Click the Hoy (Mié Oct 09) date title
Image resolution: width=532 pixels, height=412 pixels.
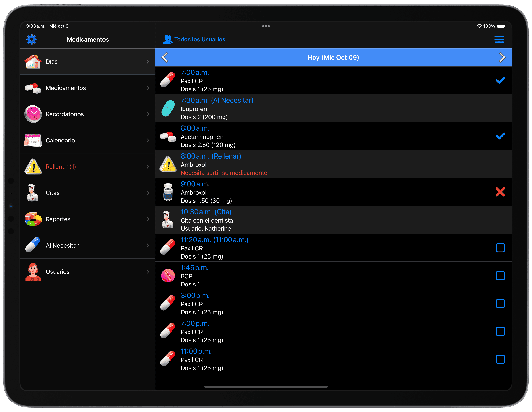tap(333, 58)
